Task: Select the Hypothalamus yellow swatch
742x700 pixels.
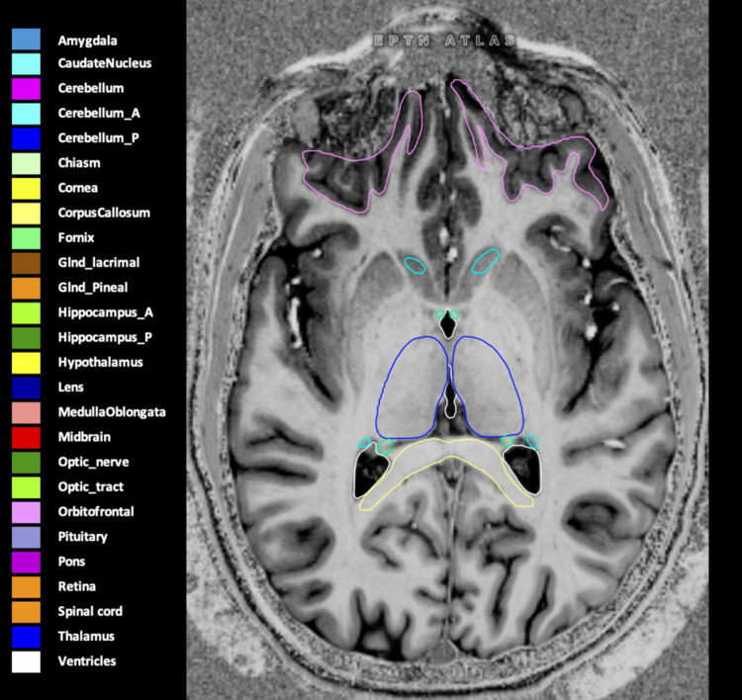Action: (x=26, y=363)
